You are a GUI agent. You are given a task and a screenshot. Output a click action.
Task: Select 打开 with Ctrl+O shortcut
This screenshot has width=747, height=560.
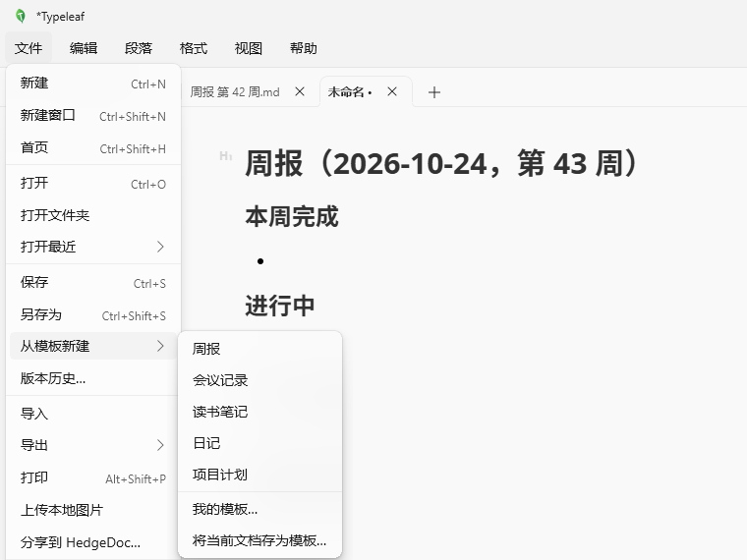tap(93, 184)
